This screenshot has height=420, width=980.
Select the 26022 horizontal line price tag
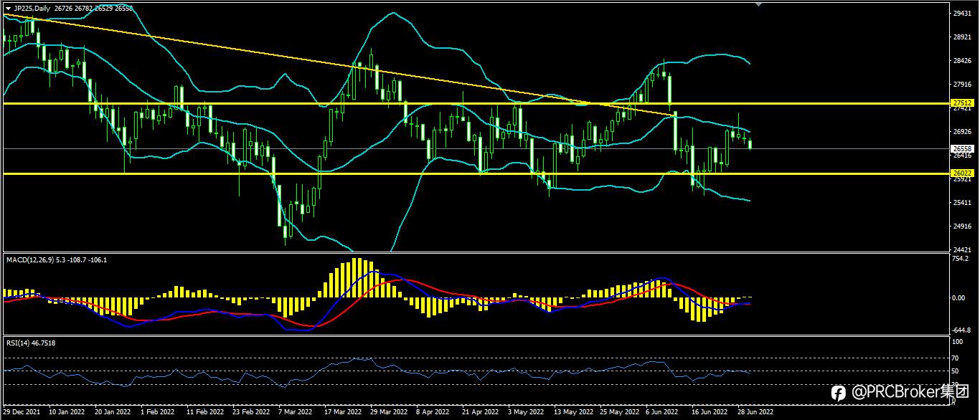961,173
